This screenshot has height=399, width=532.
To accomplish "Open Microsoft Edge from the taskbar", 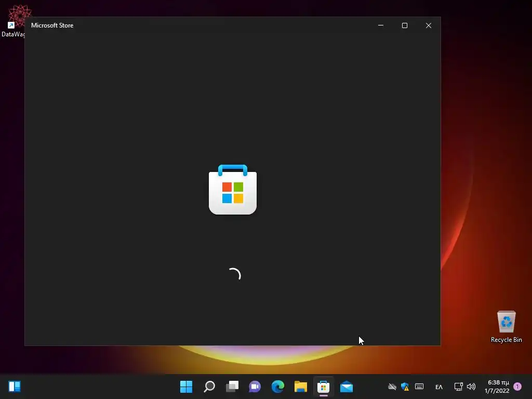I will pyautogui.click(x=278, y=387).
